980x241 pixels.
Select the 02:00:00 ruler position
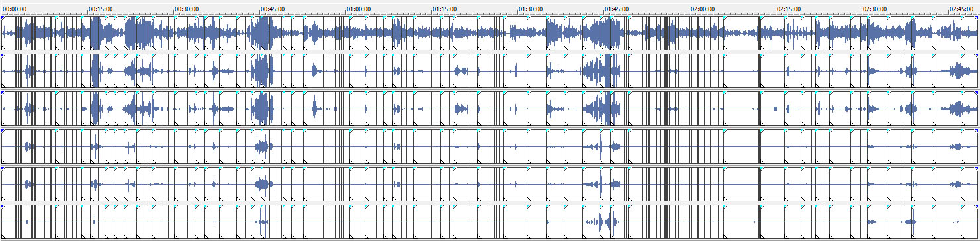click(703, 9)
